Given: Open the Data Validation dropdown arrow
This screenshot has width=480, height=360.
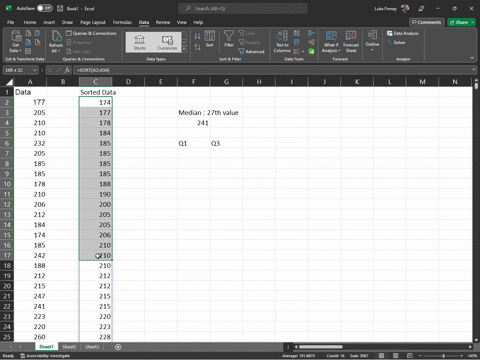Looking at the screenshot, I should tap(303, 52).
